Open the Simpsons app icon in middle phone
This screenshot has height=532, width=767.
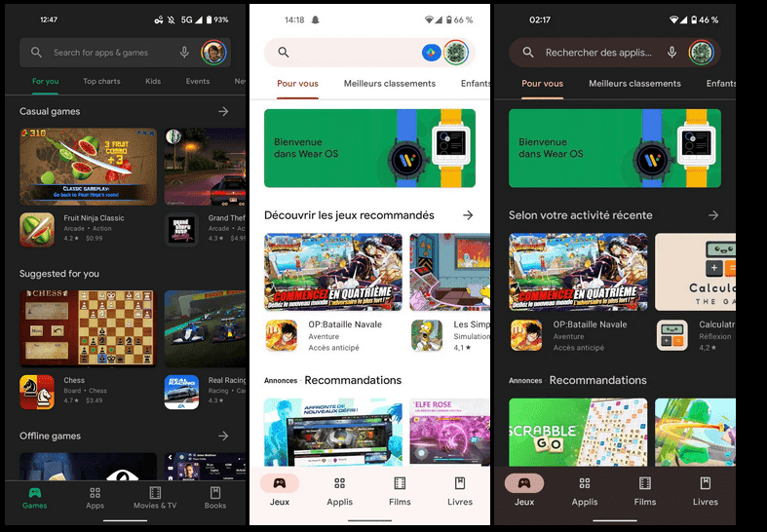(427, 336)
